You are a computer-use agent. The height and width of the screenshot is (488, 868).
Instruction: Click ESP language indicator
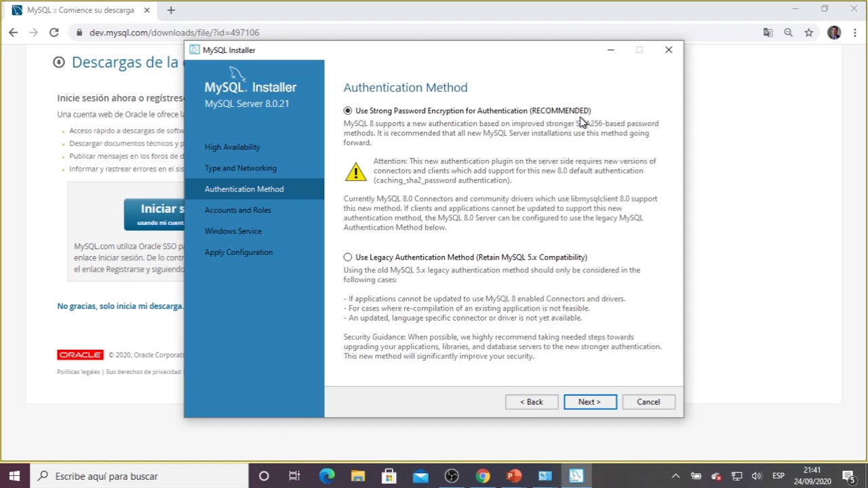[778, 476]
